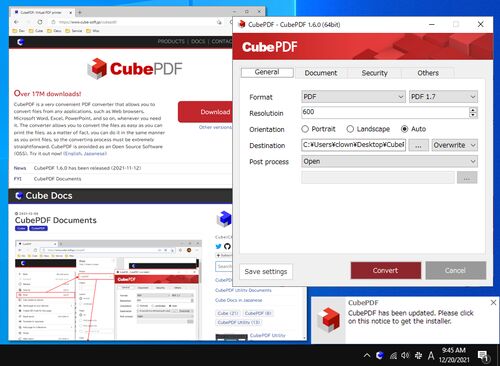Screen dimensions: 500x366
Task: Open the GitHub icon on Cube Docs
Action: point(227,246)
